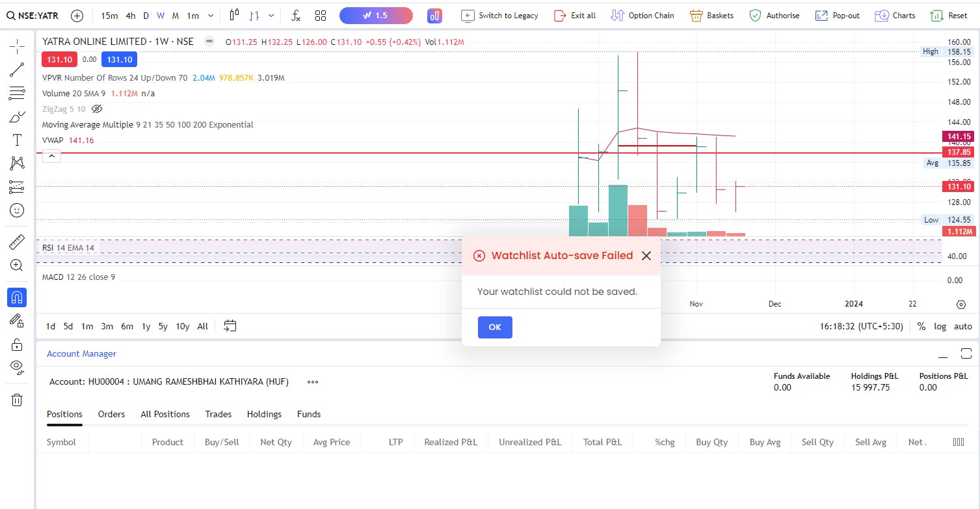Activate the zoom in tool
The height and width of the screenshot is (509, 980).
[18, 266]
